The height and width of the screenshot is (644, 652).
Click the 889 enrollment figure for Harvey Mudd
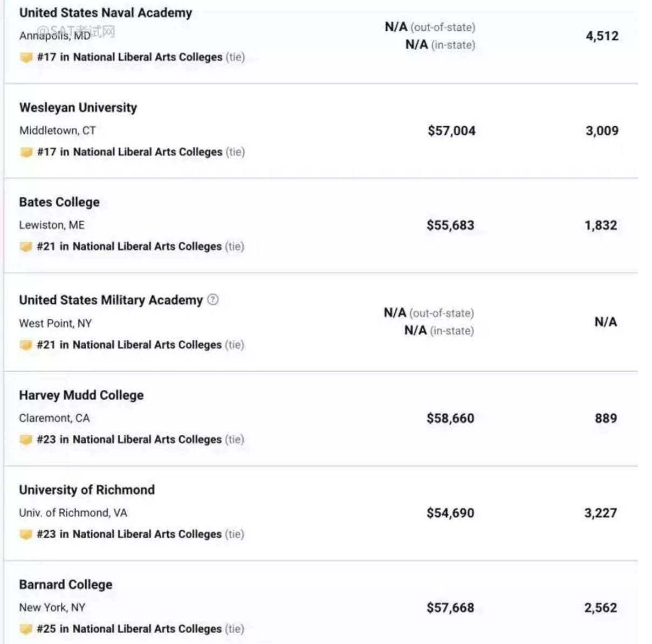tap(606, 418)
